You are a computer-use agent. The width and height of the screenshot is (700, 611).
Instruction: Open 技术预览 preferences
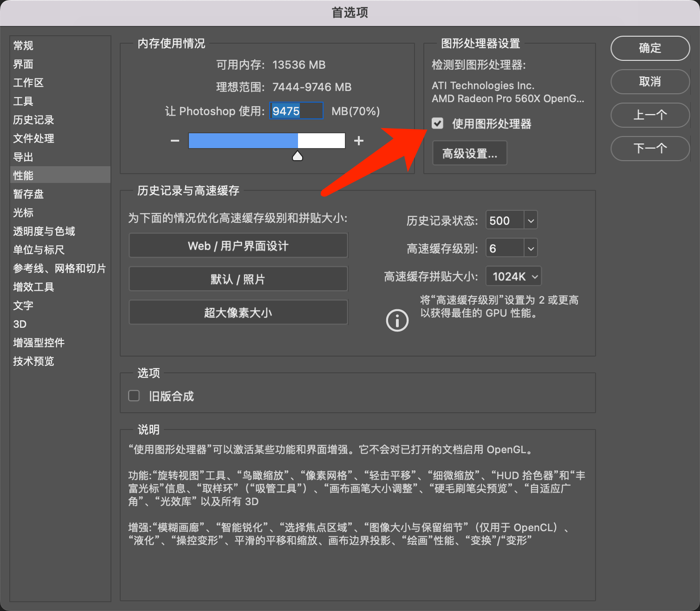click(x=60, y=361)
